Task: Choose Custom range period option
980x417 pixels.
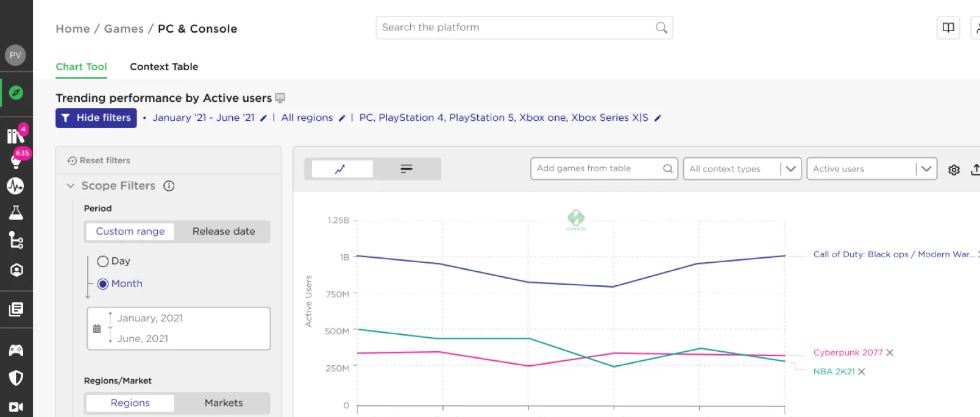Action: [130, 232]
